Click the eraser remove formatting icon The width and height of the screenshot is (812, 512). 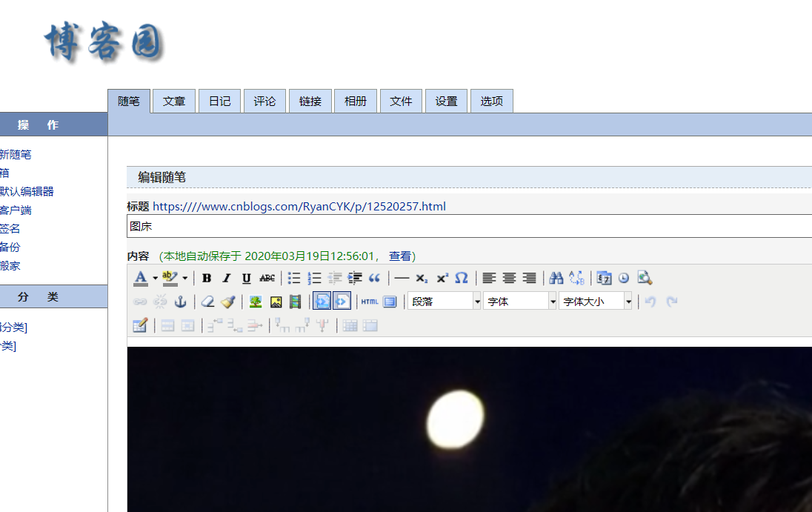pyautogui.click(x=207, y=302)
